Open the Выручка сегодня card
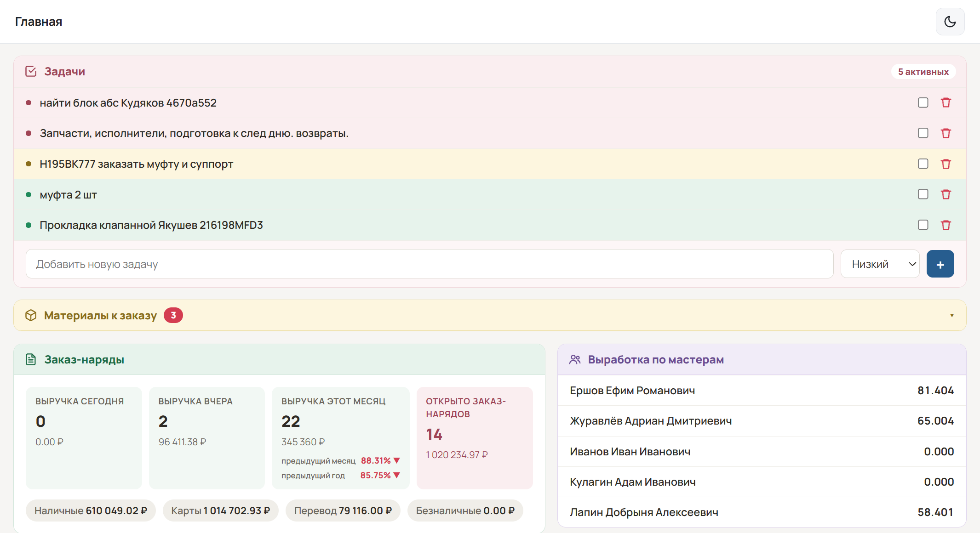 (x=84, y=437)
